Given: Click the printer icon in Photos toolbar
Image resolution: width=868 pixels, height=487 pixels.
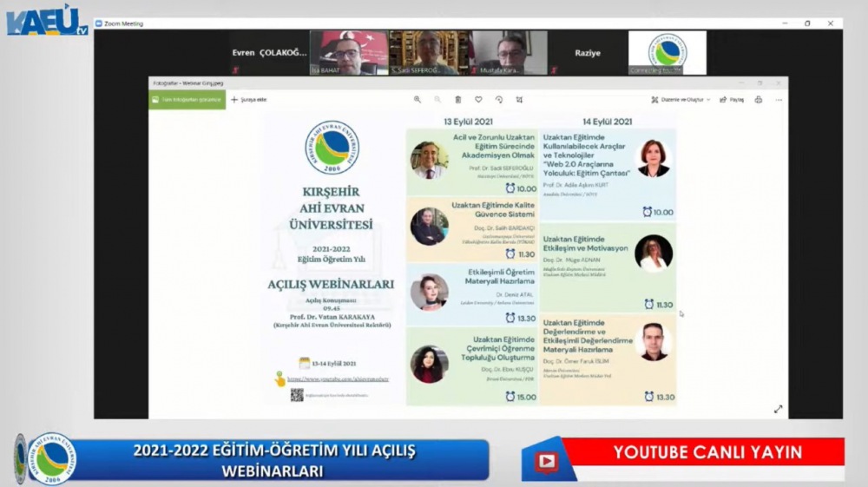Looking at the screenshot, I should click(x=759, y=100).
